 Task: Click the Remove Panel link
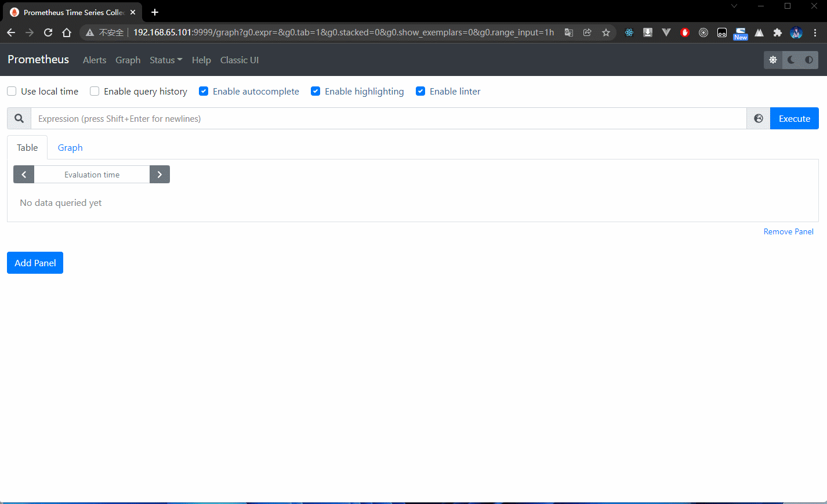pos(789,231)
